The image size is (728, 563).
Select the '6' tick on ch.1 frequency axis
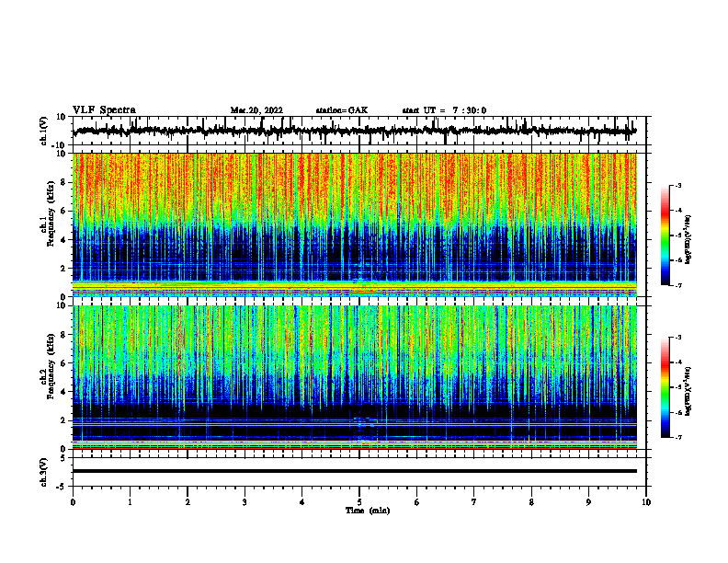63,212
